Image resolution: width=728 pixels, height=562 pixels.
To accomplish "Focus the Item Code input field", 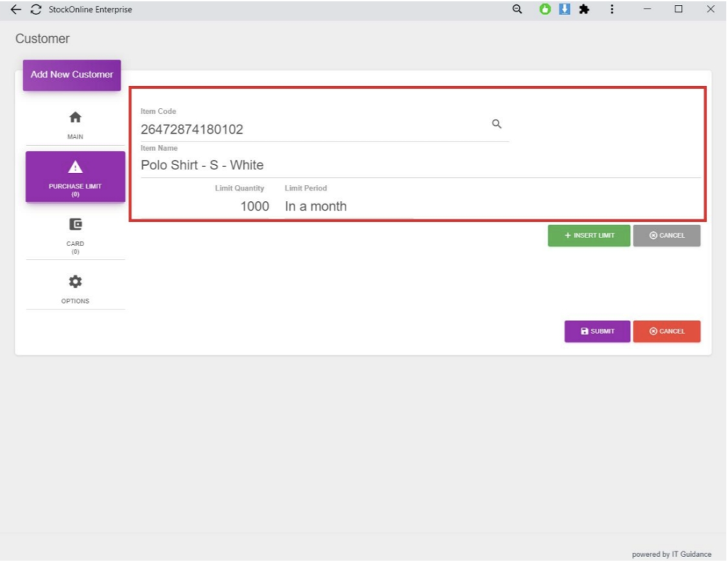I will [313, 129].
